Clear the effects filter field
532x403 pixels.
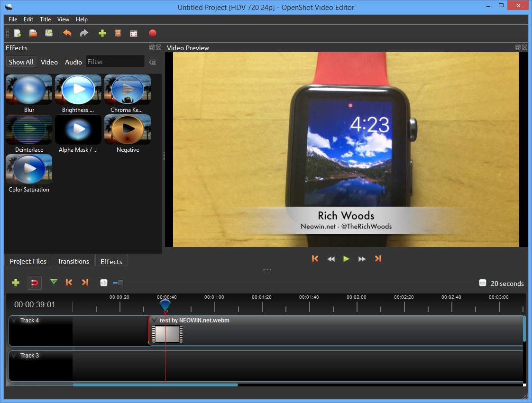click(153, 62)
